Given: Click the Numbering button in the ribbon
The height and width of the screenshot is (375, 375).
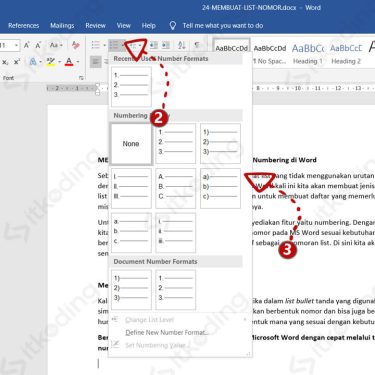Looking at the screenshot, I should click(114, 45).
